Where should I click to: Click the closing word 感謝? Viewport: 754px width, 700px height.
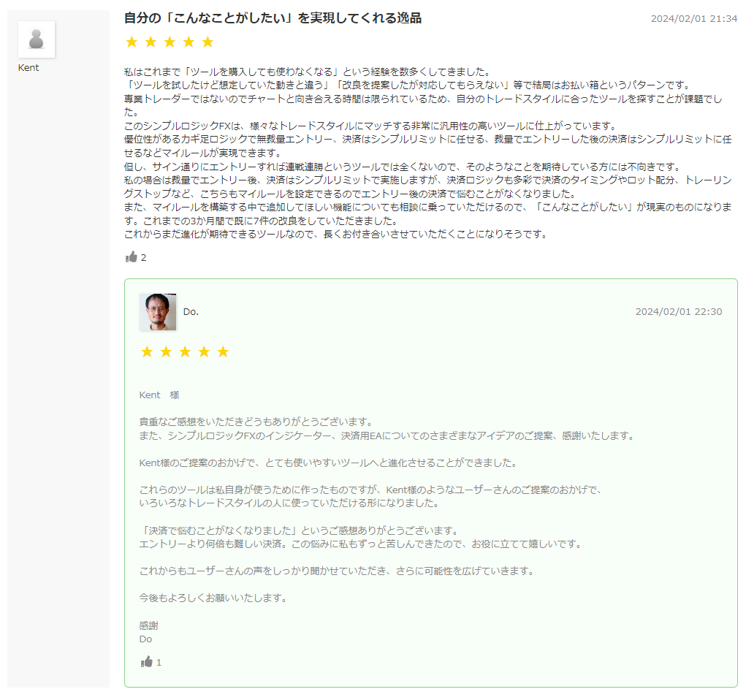click(148, 625)
